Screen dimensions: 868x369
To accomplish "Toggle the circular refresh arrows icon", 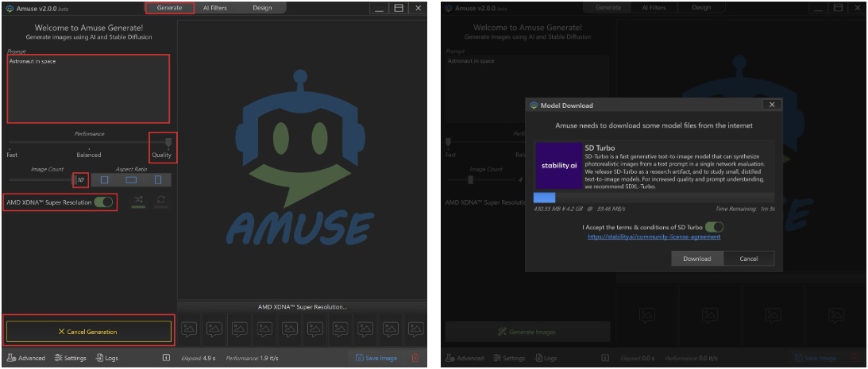I will [x=161, y=200].
